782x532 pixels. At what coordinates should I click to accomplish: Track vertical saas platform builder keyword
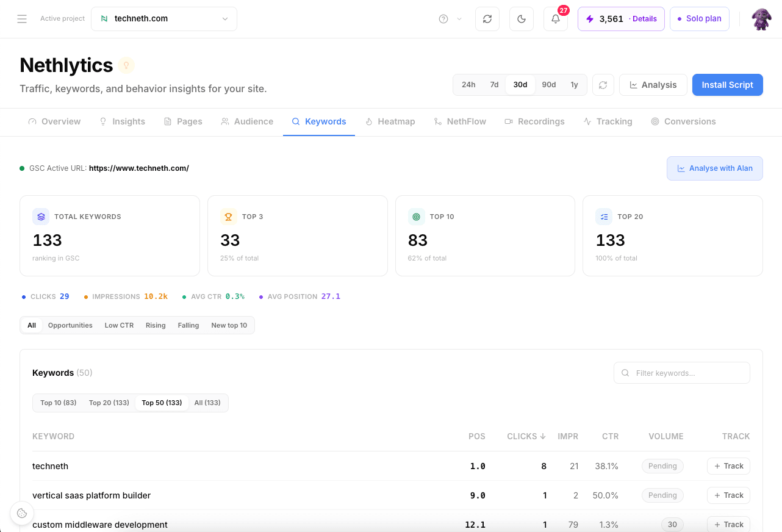728,495
